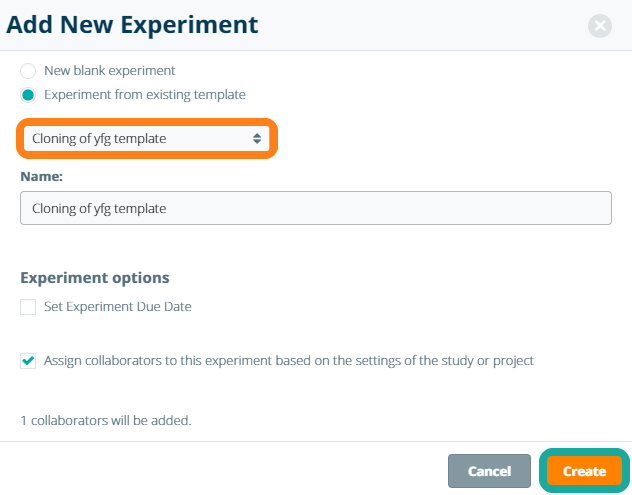This screenshot has height=495, width=632.
Task: Click the "Experiment from existing template" label text
Action: [145, 95]
